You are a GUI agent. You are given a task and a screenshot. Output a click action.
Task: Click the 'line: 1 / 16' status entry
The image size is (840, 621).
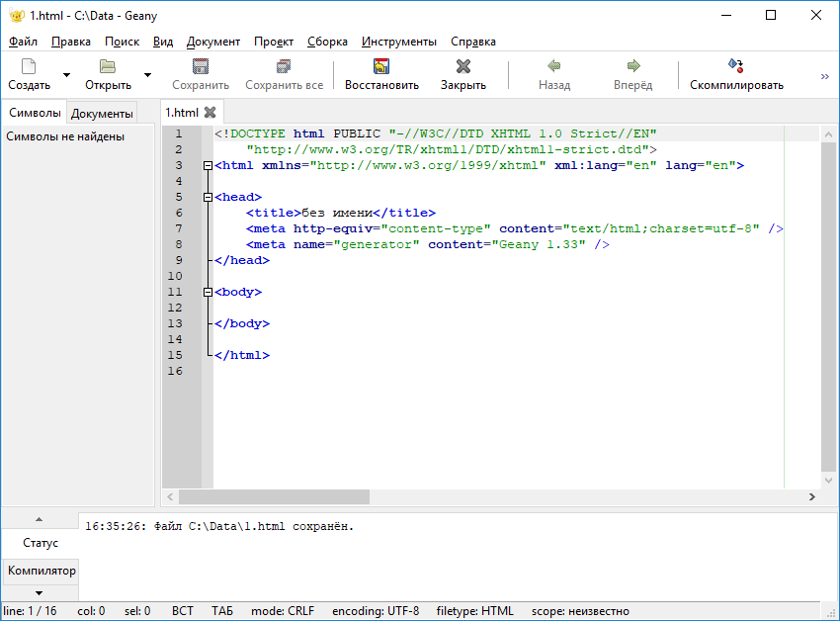[x=30, y=611]
